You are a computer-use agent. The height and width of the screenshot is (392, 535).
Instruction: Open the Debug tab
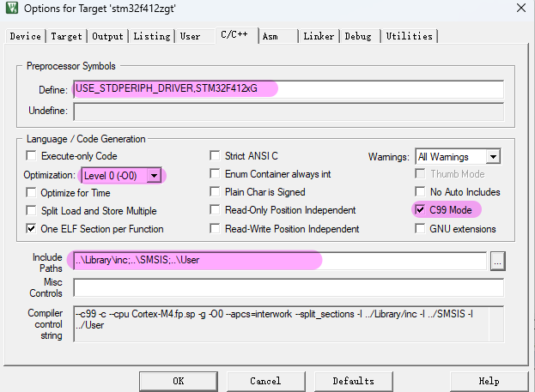pos(360,36)
